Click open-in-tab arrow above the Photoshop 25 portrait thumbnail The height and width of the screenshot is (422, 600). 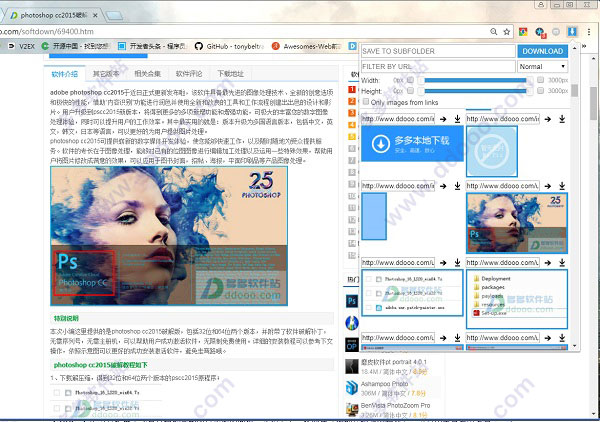tap(548, 186)
